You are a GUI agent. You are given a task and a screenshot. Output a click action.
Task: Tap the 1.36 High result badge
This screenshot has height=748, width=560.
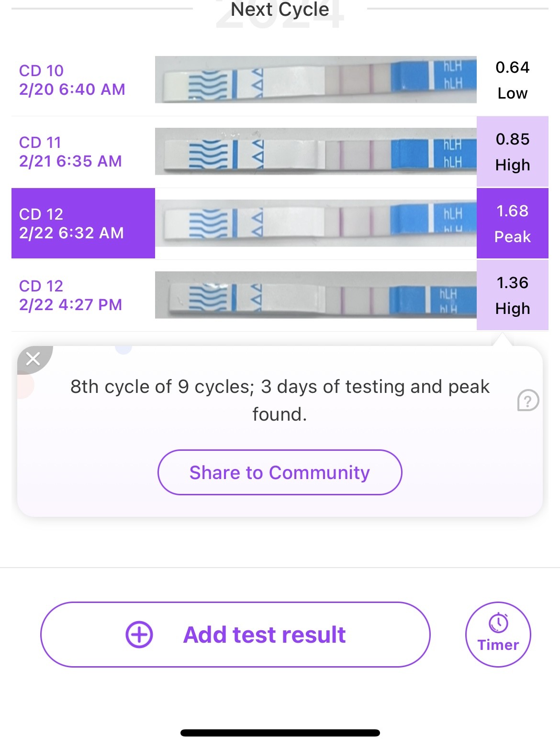coord(512,295)
